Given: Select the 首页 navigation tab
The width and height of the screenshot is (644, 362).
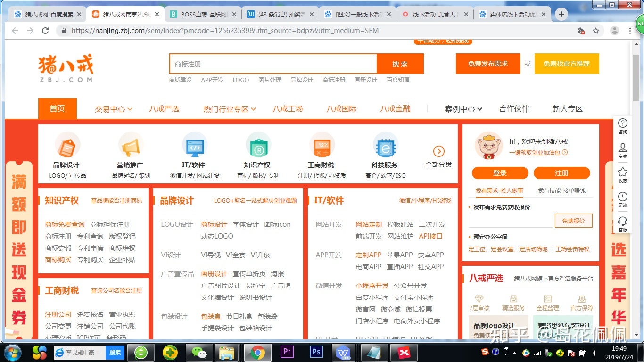Looking at the screenshot, I should click(58, 108).
